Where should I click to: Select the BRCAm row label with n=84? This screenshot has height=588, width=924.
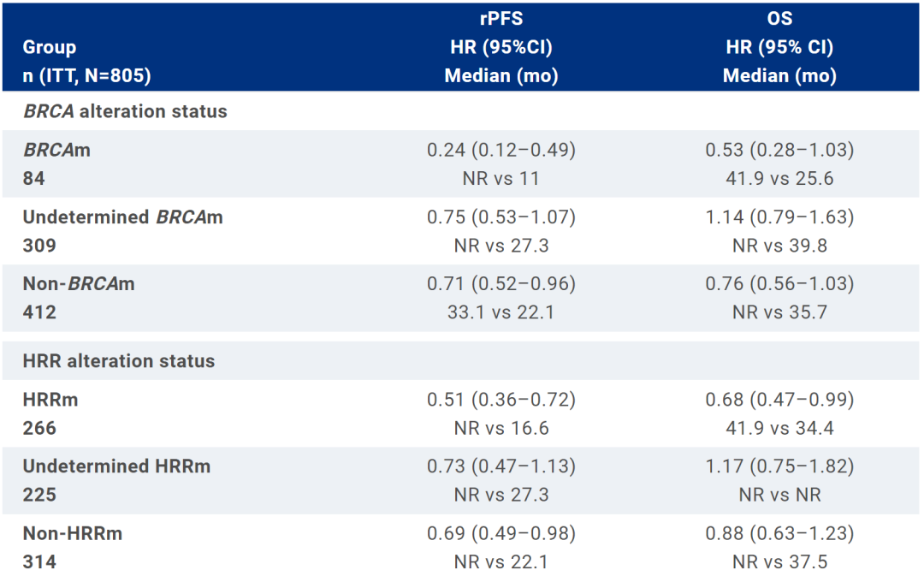[x=56, y=150]
